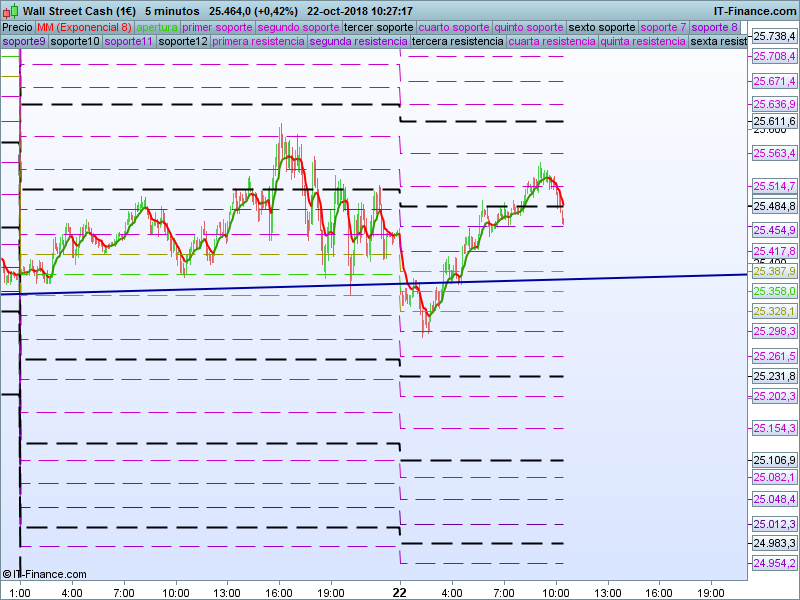
Task: Click the 25.484,8 current price marker
Action: 774,206
